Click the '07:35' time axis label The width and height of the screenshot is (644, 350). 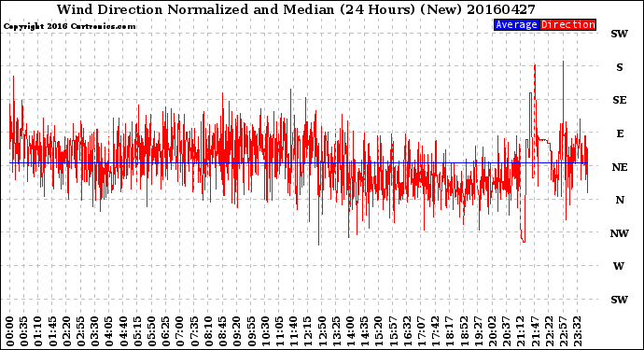point(194,331)
